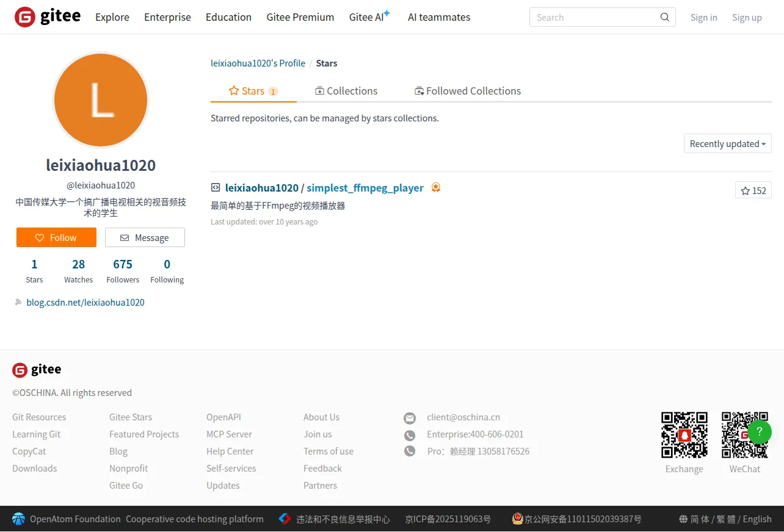This screenshot has height=532, width=784.
Task: Click Sign in
Action: 704,18
